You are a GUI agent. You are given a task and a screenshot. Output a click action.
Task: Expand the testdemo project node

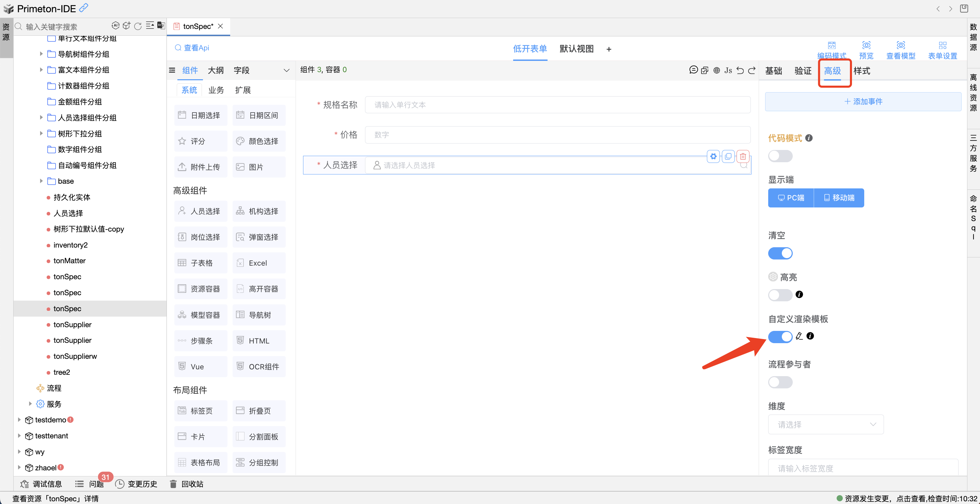[19, 420]
